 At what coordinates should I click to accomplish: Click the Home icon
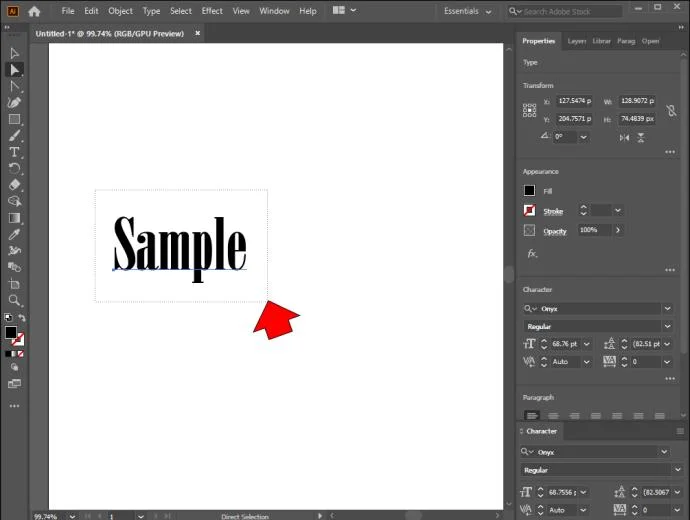point(34,11)
